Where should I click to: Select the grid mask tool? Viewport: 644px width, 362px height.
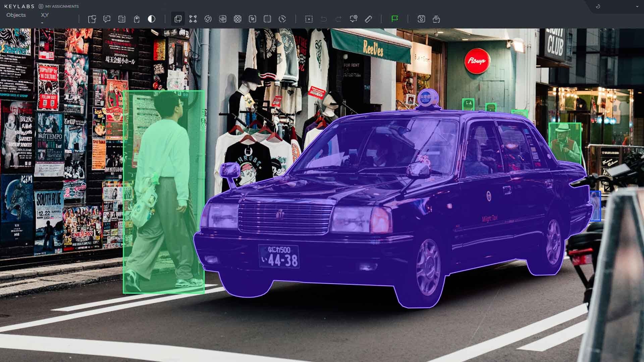[238, 19]
